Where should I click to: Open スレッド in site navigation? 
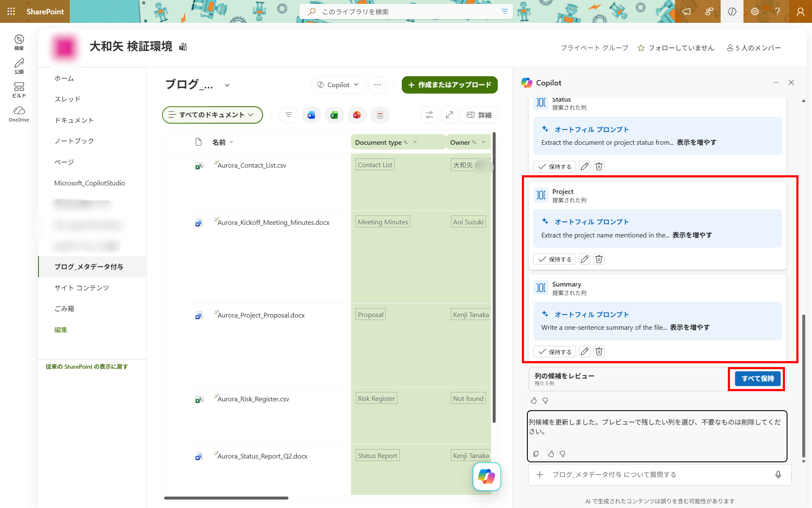click(x=67, y=99)
